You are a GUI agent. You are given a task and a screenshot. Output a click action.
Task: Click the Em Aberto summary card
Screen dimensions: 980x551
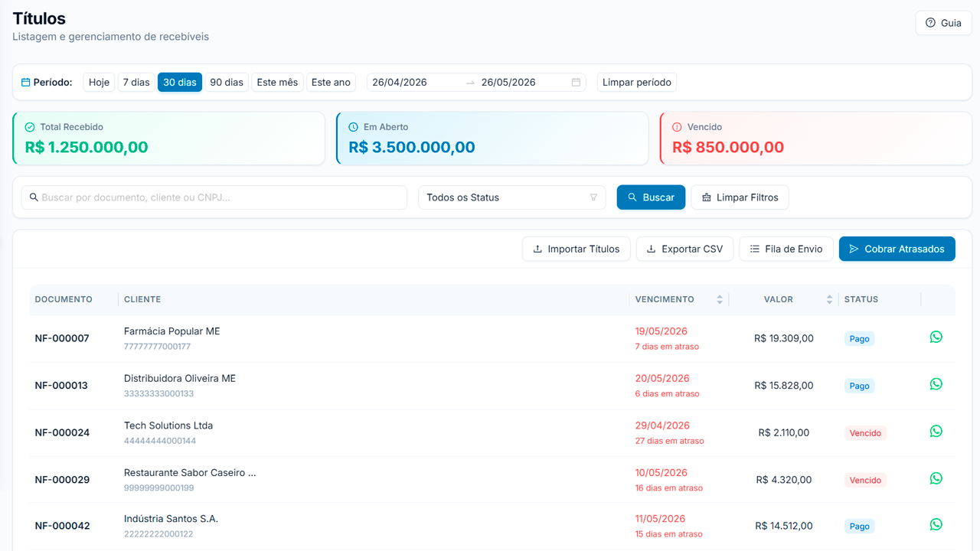click(492, 139)
